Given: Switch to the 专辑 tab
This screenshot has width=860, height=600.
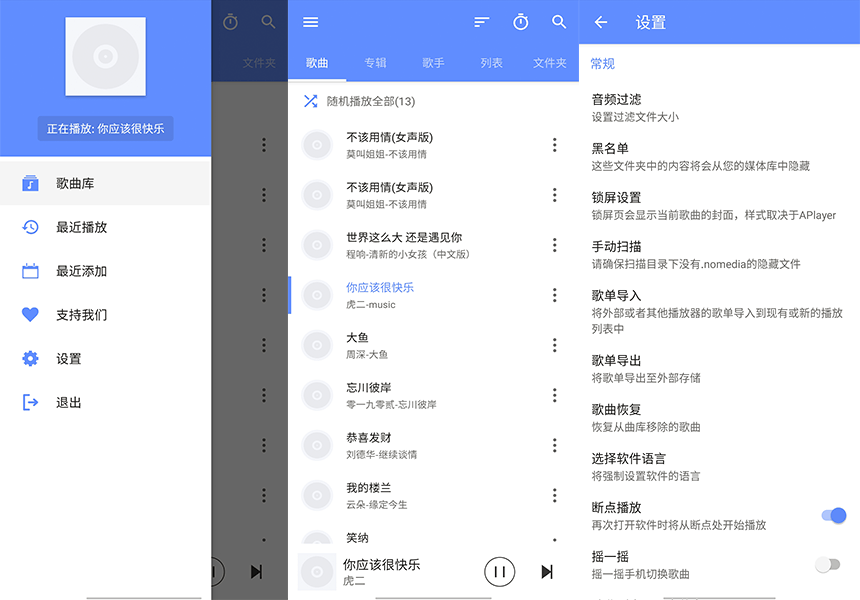Looking at the screenshot, I should [x=375, y=63].
